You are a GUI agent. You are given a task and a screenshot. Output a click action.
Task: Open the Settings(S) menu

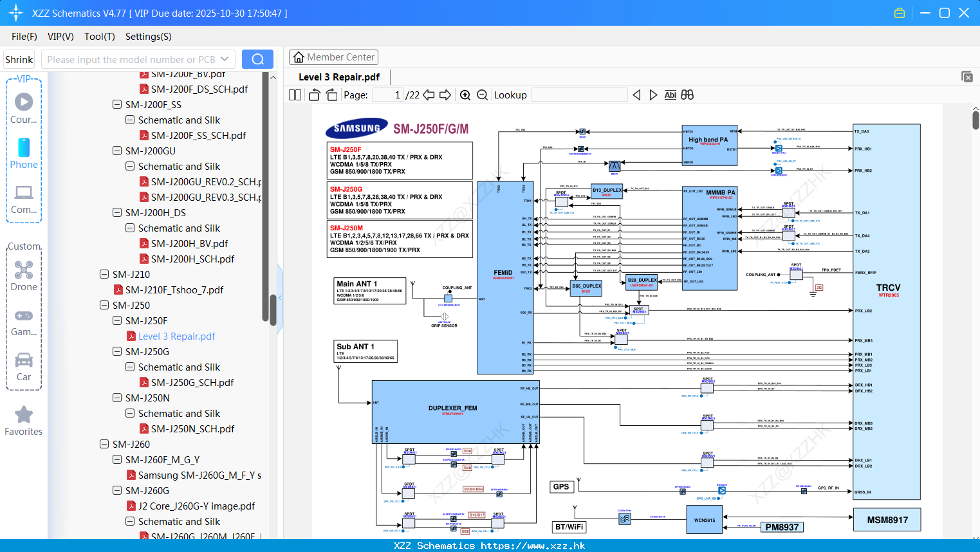pos(149,37)
